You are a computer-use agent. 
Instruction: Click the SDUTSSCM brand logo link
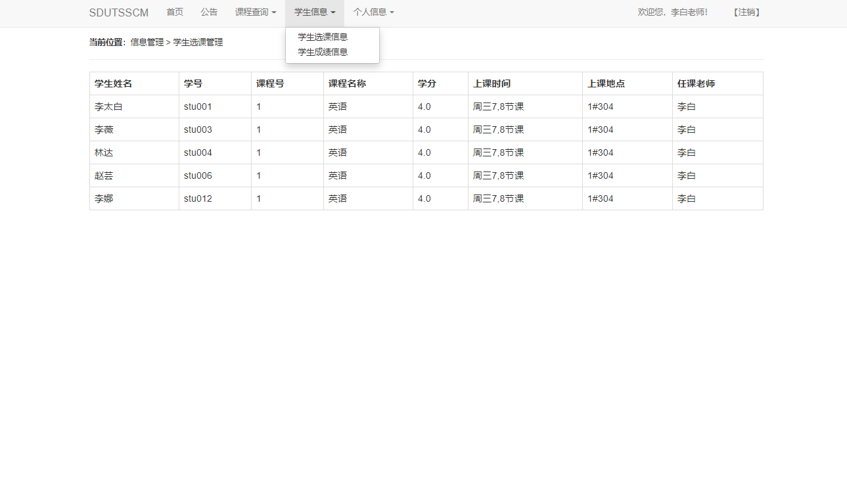[x=118, y=12]
